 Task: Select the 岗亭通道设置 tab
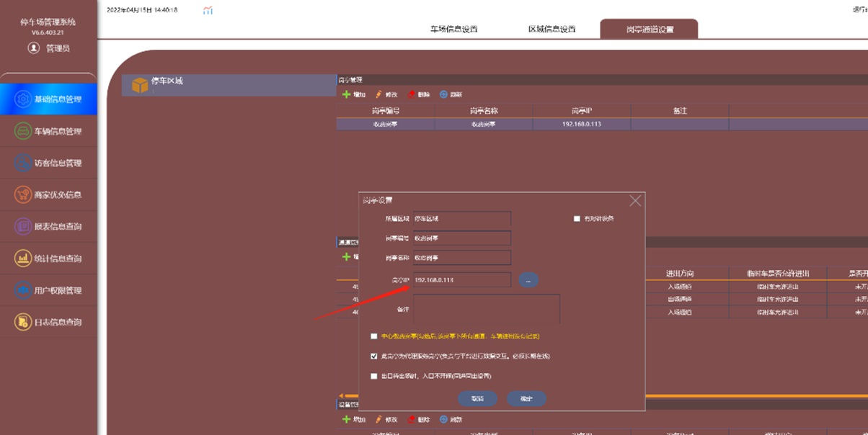tap(650, 30)
